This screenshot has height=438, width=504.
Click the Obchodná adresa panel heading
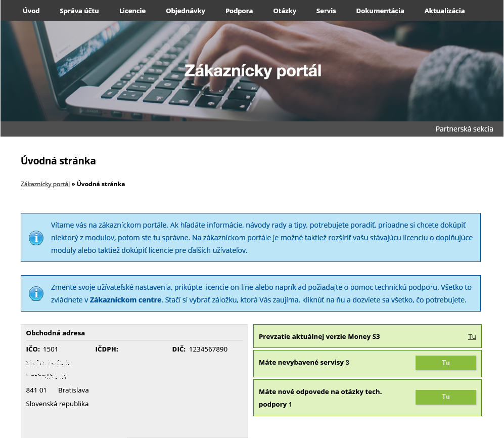coord(56,333)
